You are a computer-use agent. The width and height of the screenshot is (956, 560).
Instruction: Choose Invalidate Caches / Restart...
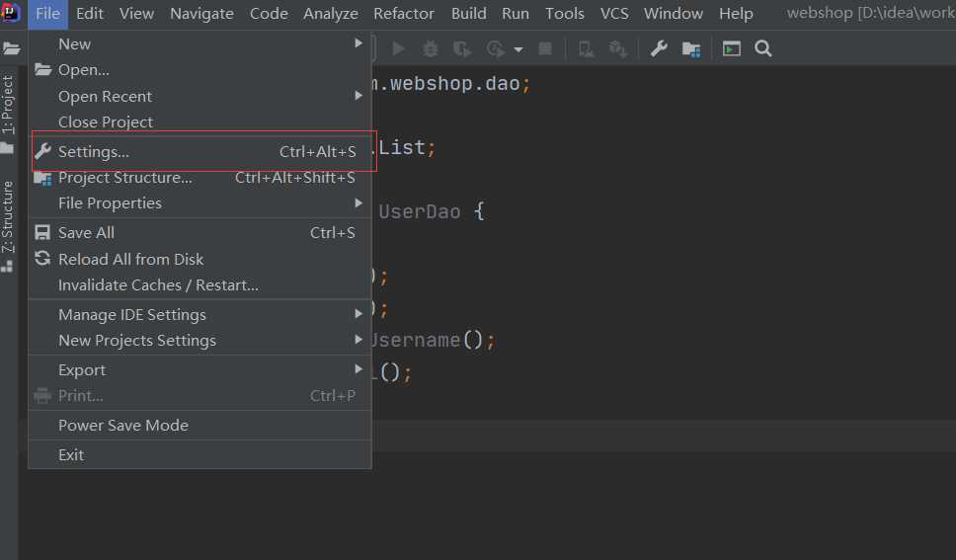pyautogui.click(x=199, y=284)
